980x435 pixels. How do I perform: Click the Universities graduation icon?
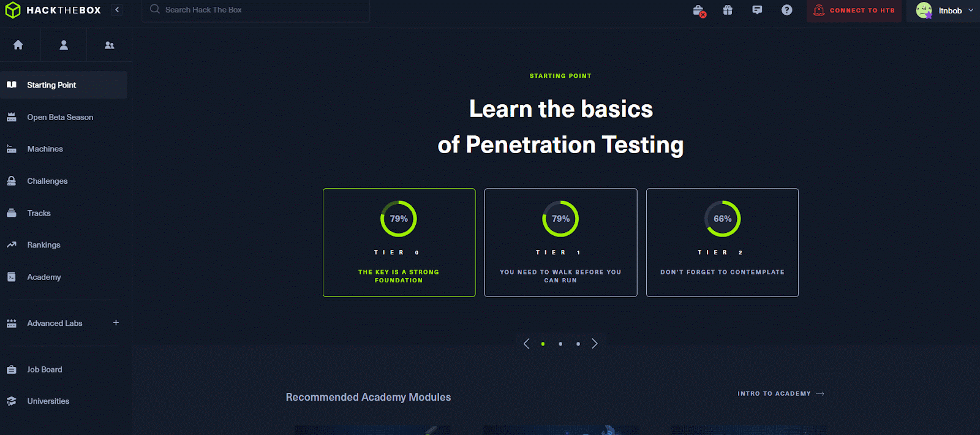tap(12, 401)
